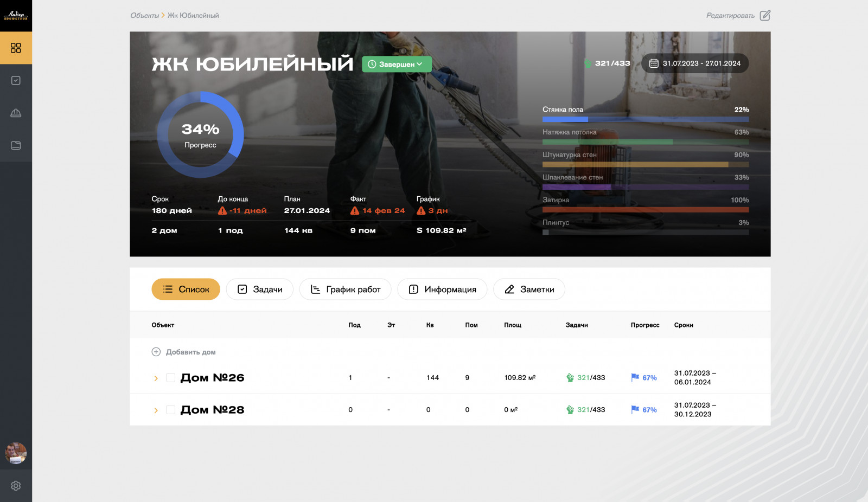Click the Затирка progress bar
868x502 pixels.
point(646,210)
